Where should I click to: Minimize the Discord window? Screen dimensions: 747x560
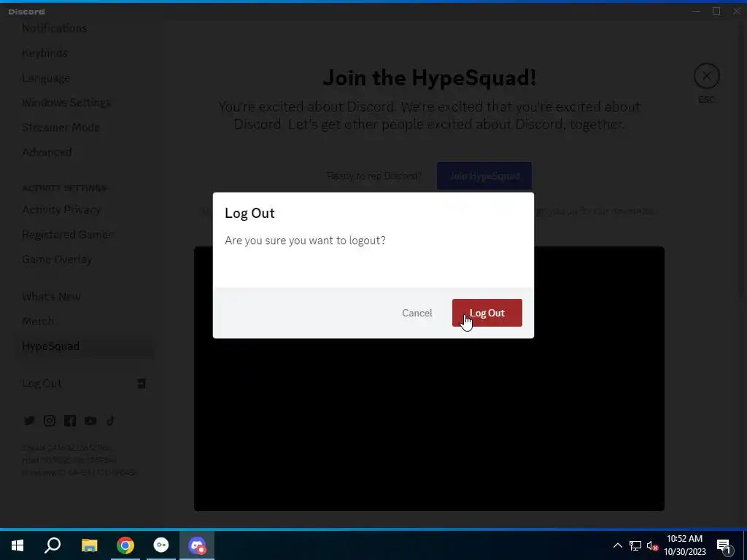pos(696,10)
